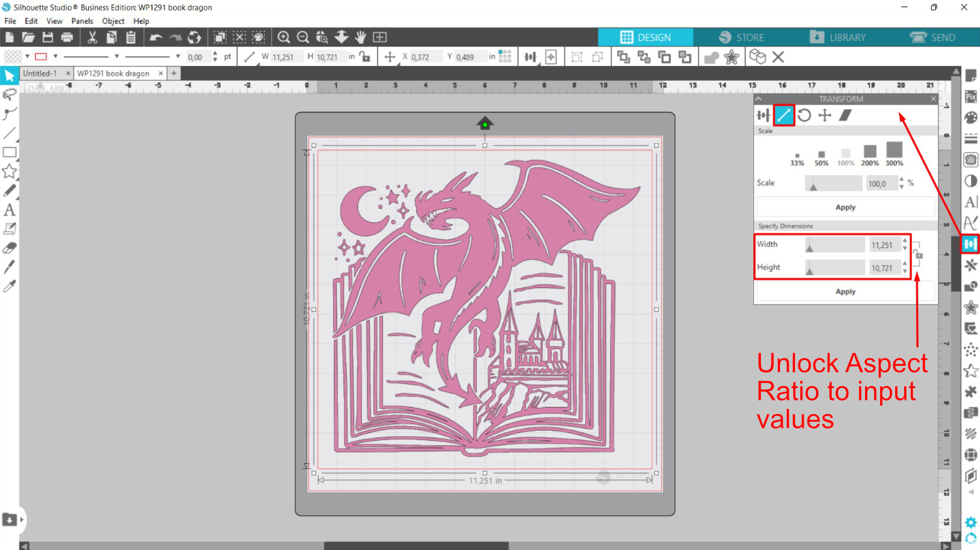This screenshot has width=980, height=550.
Task: Open the line thickness style dropdown
Action: point(178,57)
